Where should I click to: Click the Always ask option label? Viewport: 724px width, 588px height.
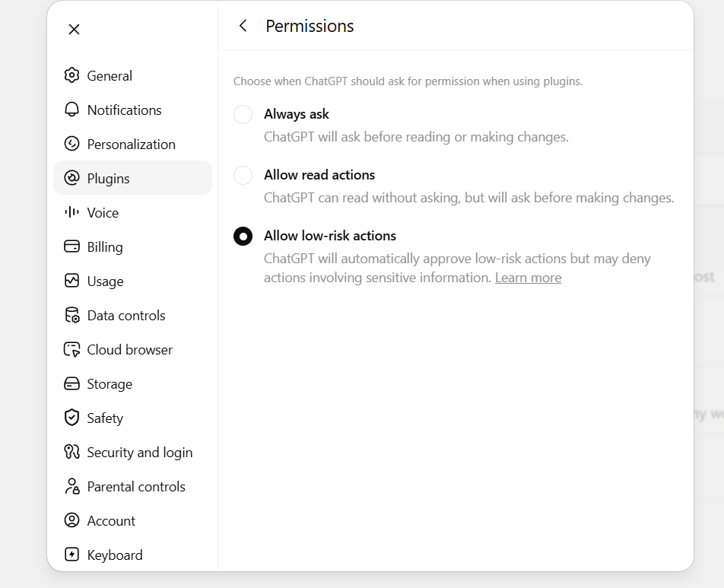(x=297, y=114)
